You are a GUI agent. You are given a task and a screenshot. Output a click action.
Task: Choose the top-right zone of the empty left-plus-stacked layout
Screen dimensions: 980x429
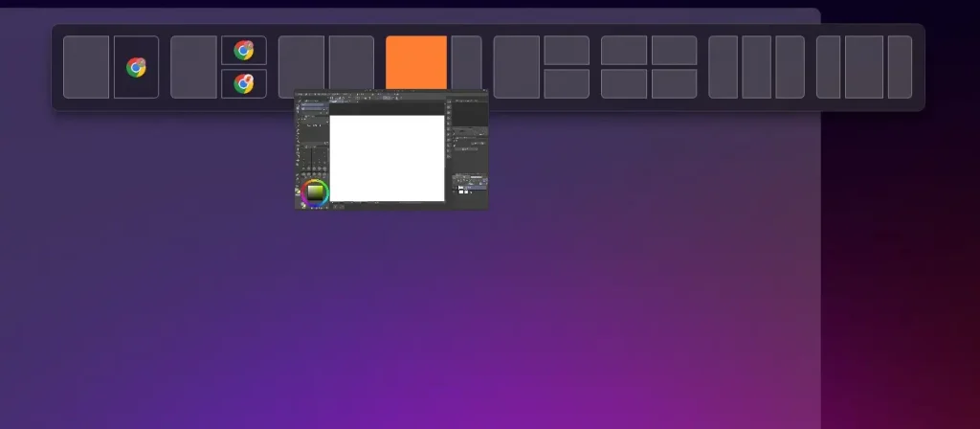point(567,51)
